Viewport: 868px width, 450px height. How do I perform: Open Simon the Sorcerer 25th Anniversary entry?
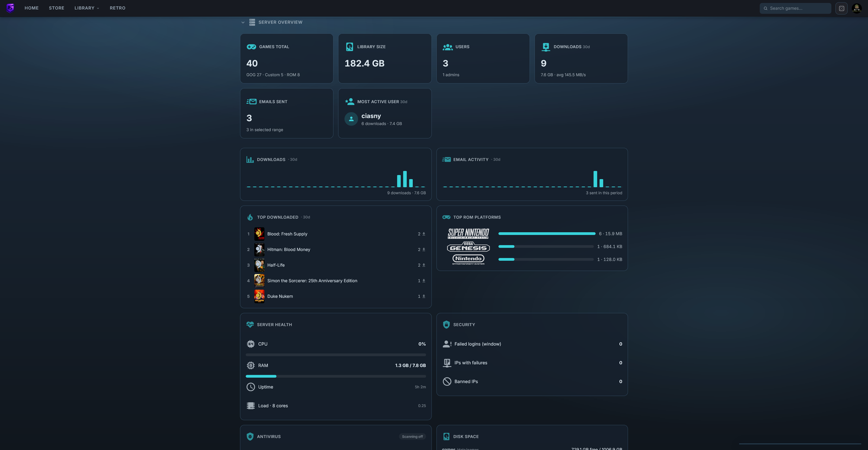click(x=336, y=281)
